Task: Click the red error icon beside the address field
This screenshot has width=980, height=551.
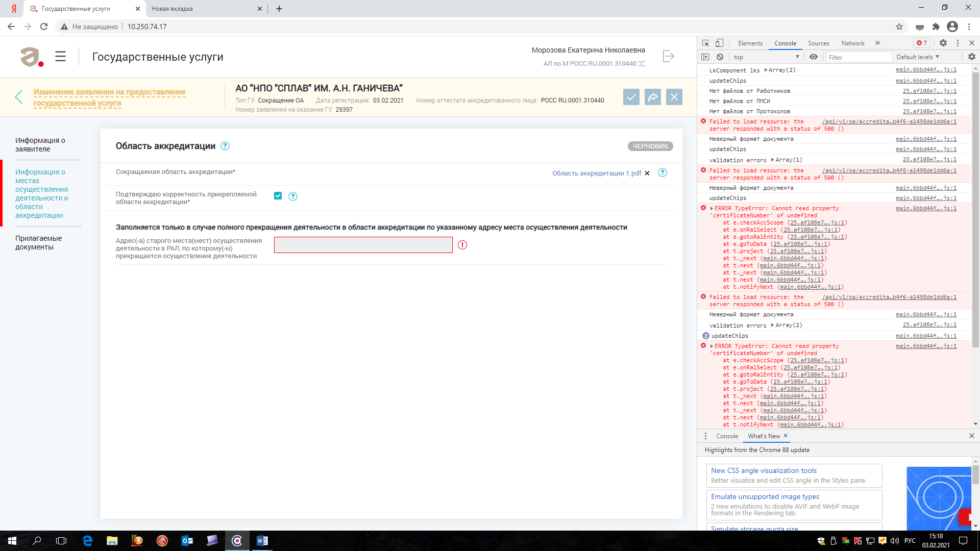Action: tap(462, 245)
